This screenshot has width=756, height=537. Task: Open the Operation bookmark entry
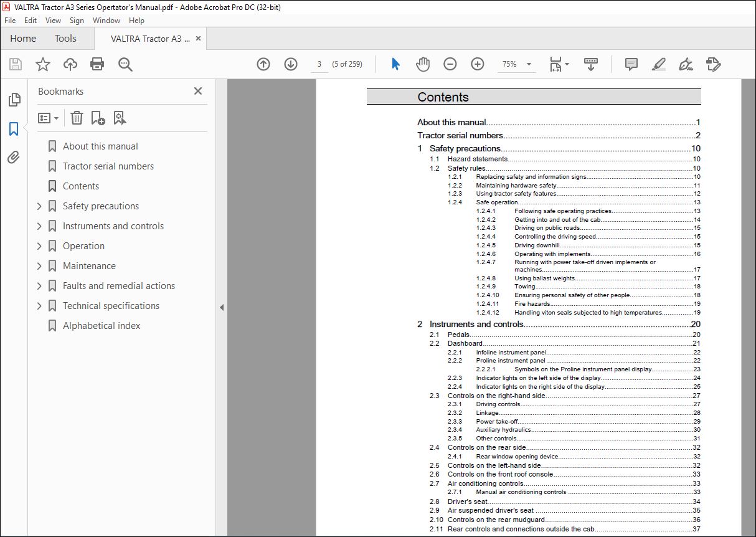pyautogui.click(x=83, y=246)
